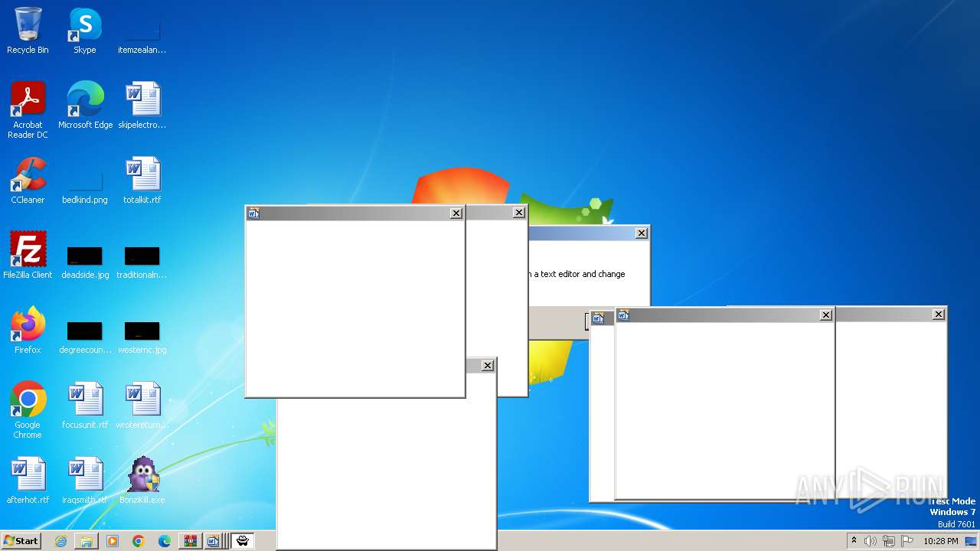Open the Recycle Bin desktop icon
The height and width of the screenshot is (551, 980).
pyautogui.click(x=28, y=31)
